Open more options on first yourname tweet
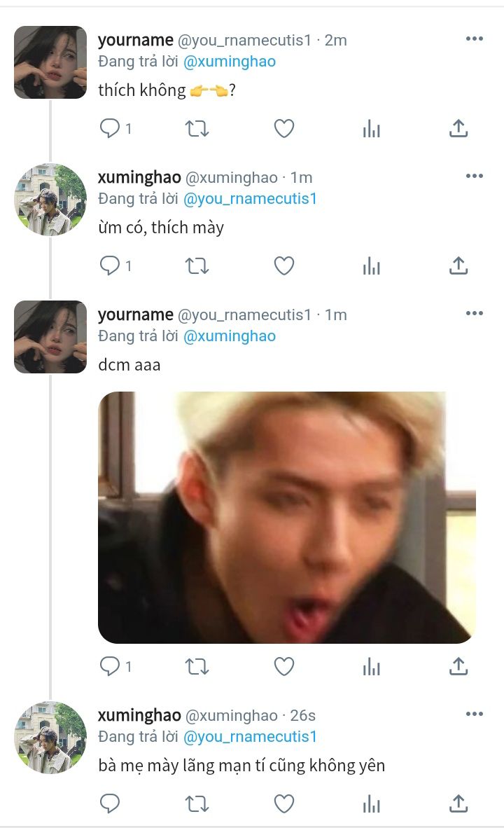Viewport: 504px width, 828px height. [x=475, y=39]
